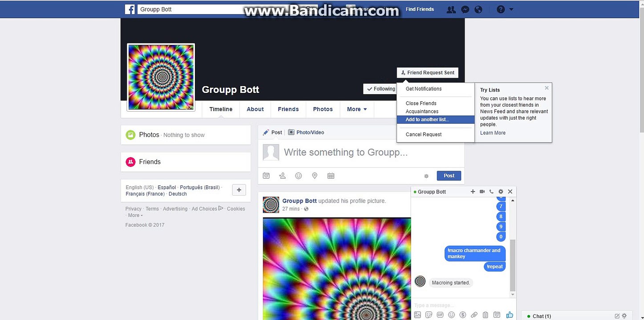The width and height of the screenshot is (644, 320).
Task: Open the Privacy footer link
Action: point(134,209)
